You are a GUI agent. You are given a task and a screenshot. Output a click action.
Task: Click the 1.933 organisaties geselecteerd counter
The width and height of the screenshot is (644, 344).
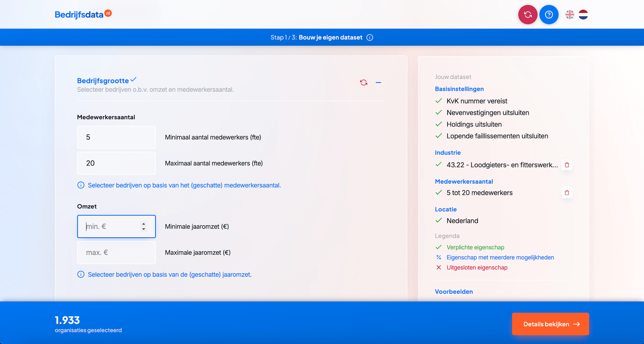click(x=88, y=324)
